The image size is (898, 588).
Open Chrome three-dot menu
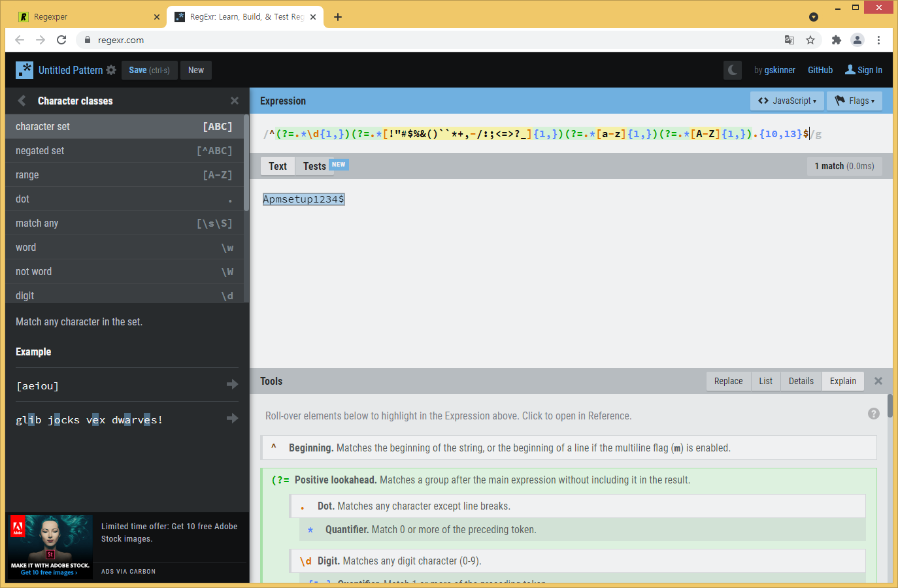(879, 40)
